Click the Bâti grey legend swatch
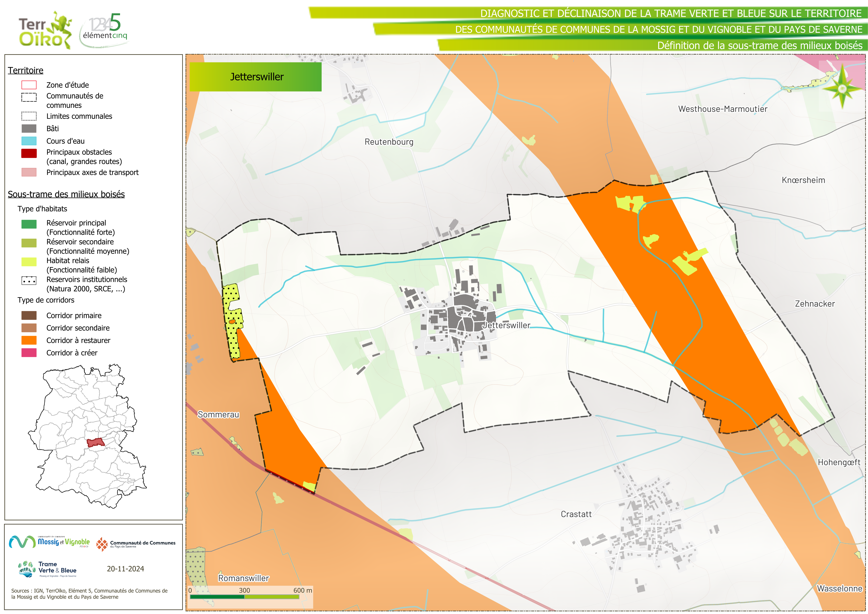This screenshot has width=868, height=614. coord(29,129)
